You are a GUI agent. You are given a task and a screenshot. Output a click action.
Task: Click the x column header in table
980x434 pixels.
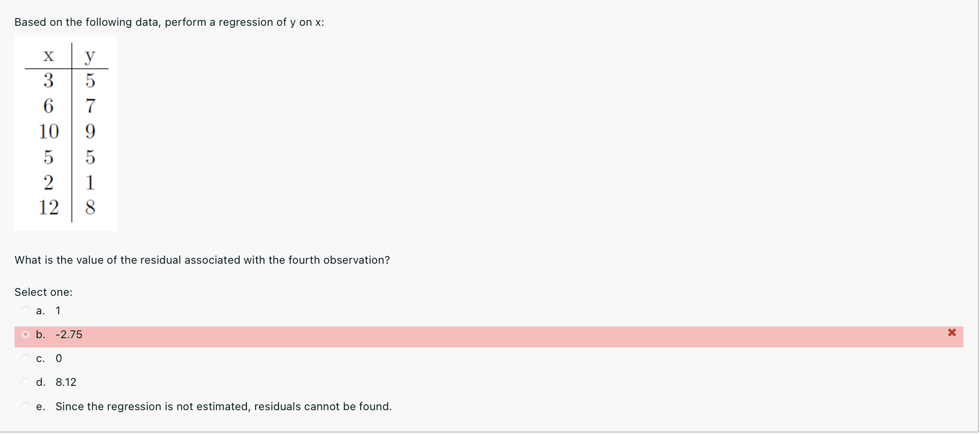pos(48,56)
